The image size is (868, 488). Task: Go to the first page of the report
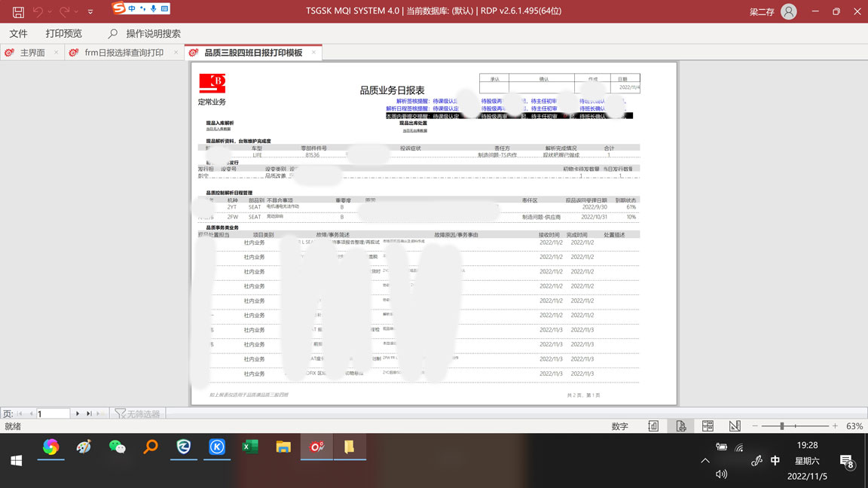tap(20, 413)
